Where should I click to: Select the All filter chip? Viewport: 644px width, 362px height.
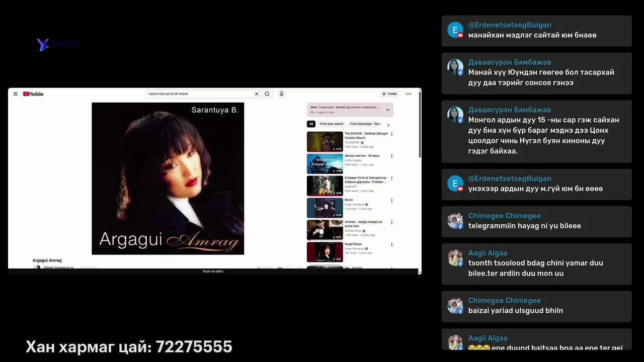(311, 124)
